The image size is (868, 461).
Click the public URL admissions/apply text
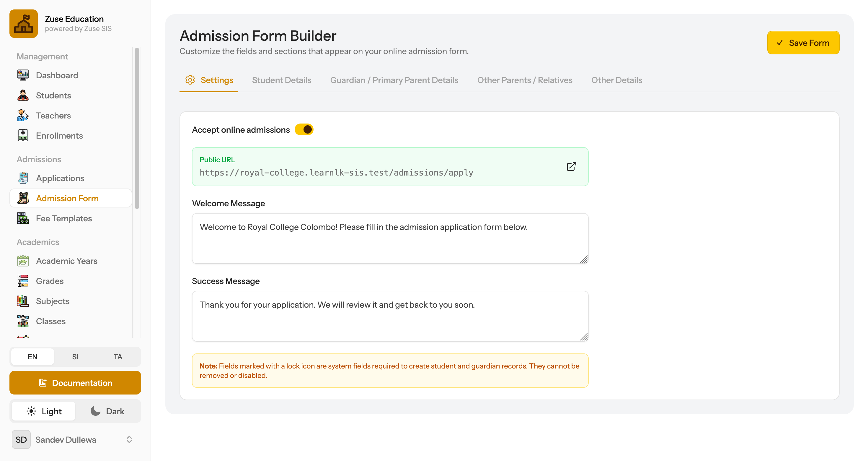pos(336,172)
